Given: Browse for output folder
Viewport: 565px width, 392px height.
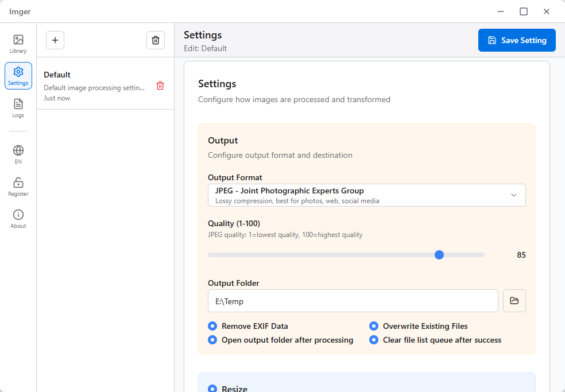Looking at the screenshot, I should 514,301.
